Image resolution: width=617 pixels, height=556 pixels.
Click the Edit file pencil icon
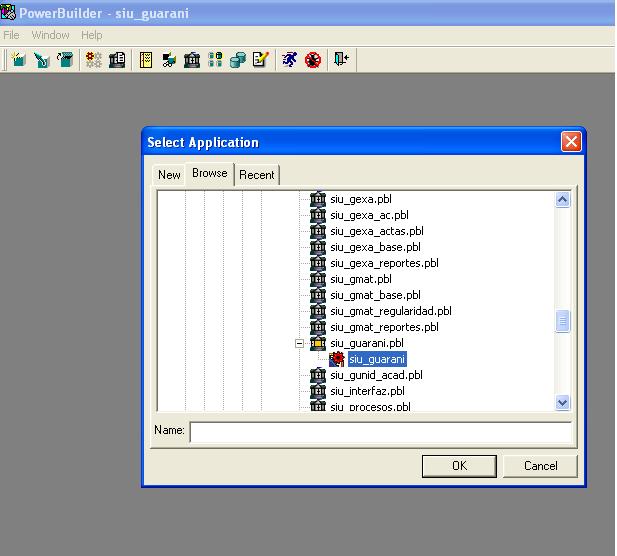point(260,60)
